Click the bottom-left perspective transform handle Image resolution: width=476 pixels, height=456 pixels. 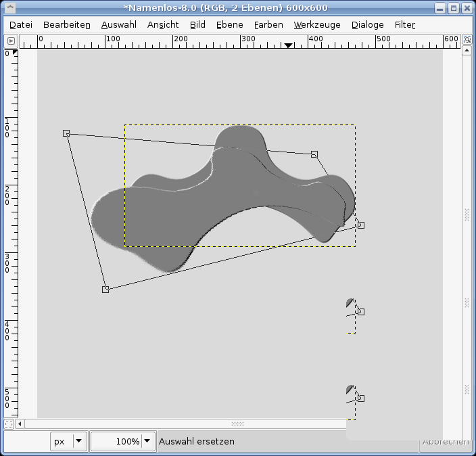click(105, 290)
